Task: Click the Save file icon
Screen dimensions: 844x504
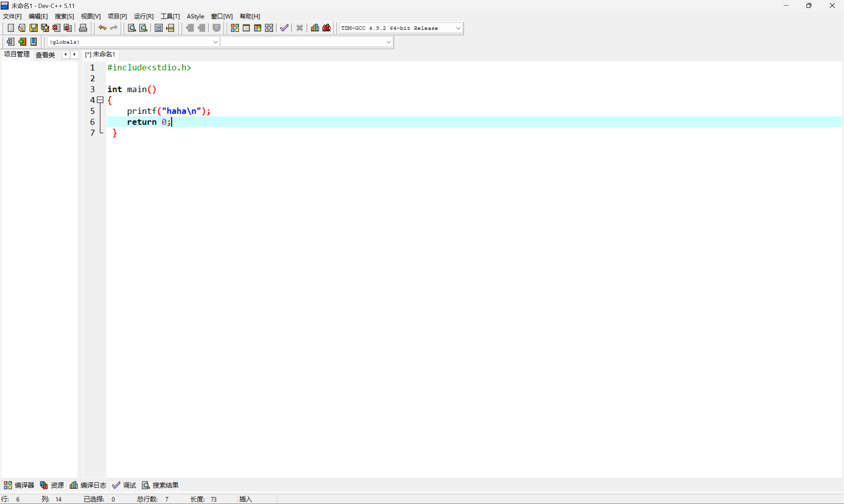Action: coord(33,28)
